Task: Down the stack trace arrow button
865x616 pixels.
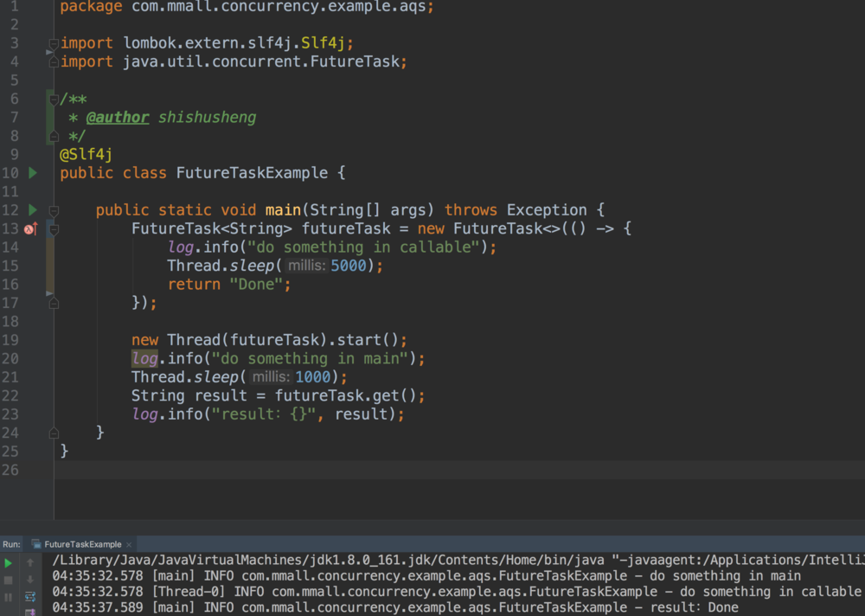Action: coord(30,580)
